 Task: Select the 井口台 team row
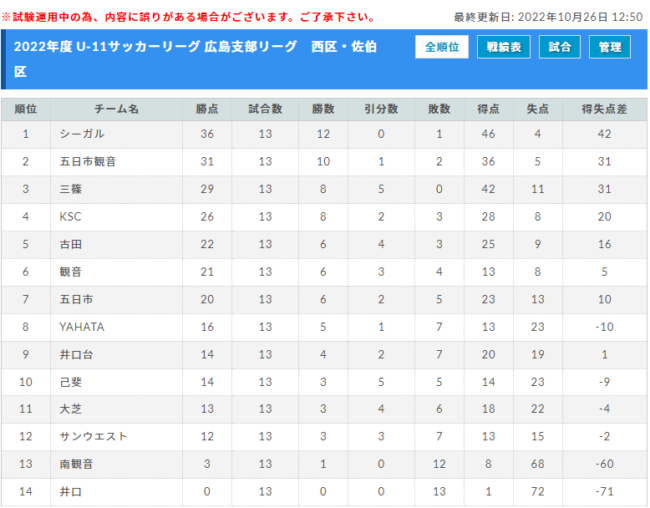pyautogui.click(x=324, y=355)
